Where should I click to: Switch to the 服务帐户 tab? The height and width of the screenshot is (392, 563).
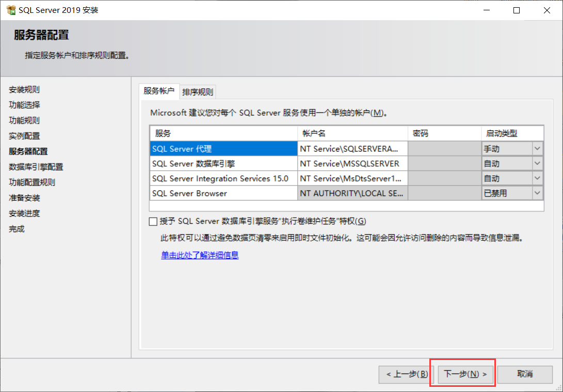tap(158, 91)
